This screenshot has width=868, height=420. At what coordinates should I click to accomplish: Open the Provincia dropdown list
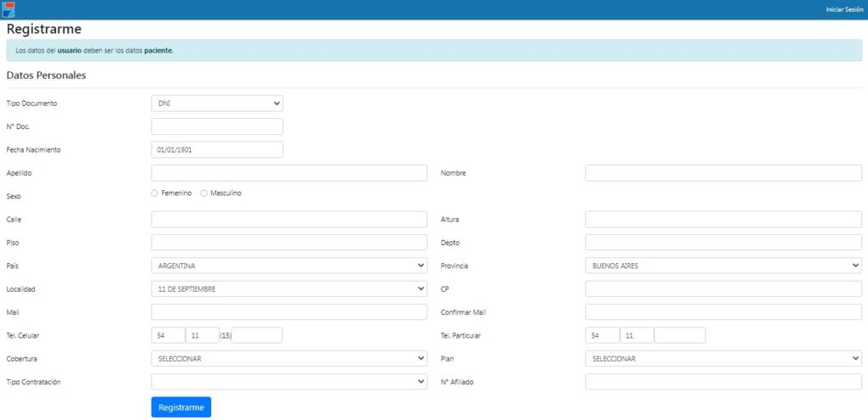723,266
